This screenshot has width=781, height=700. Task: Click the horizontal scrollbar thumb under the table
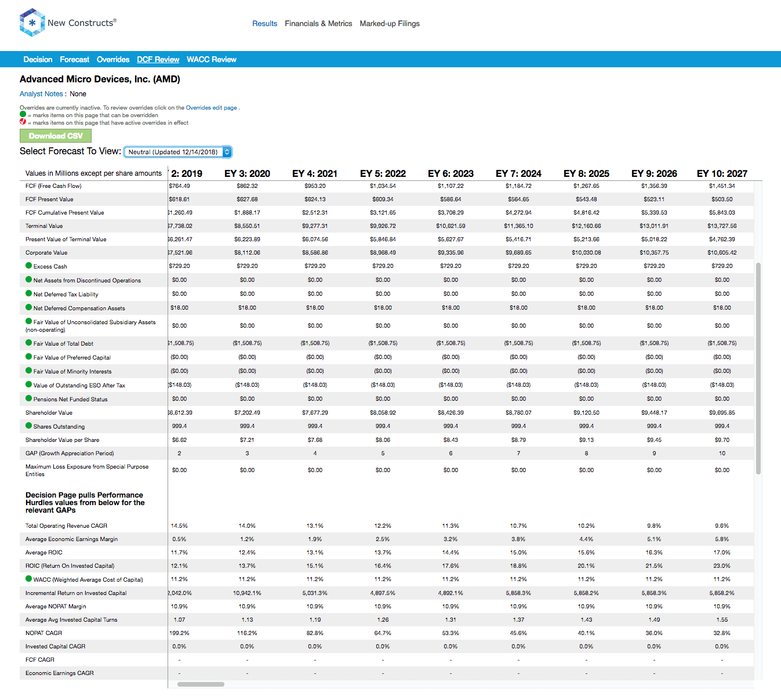click(x=201, y=684)
